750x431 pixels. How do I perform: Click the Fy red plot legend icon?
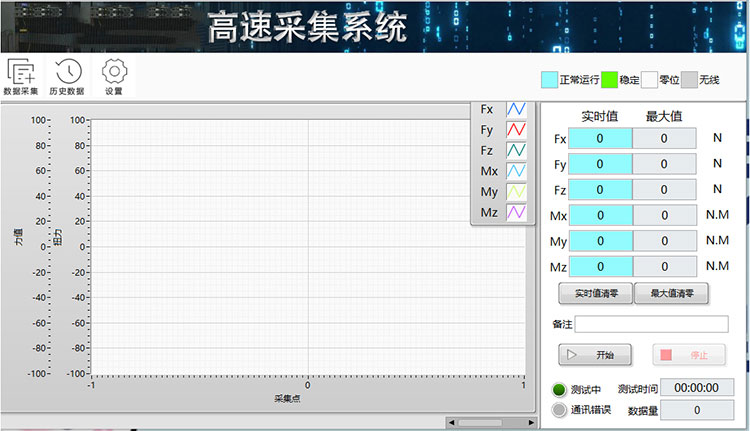516,130
